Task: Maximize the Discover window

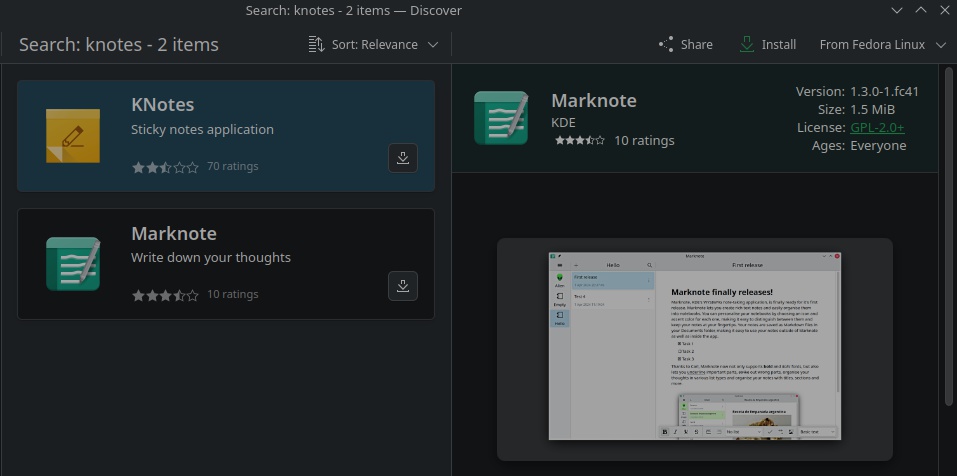Action: point(921,10)
